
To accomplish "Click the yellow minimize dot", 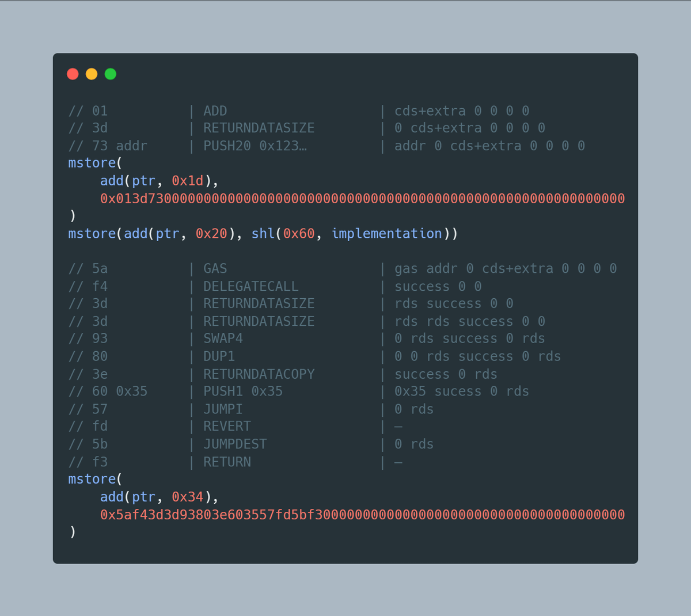I will pyautogui.click(x=92, y=74).
